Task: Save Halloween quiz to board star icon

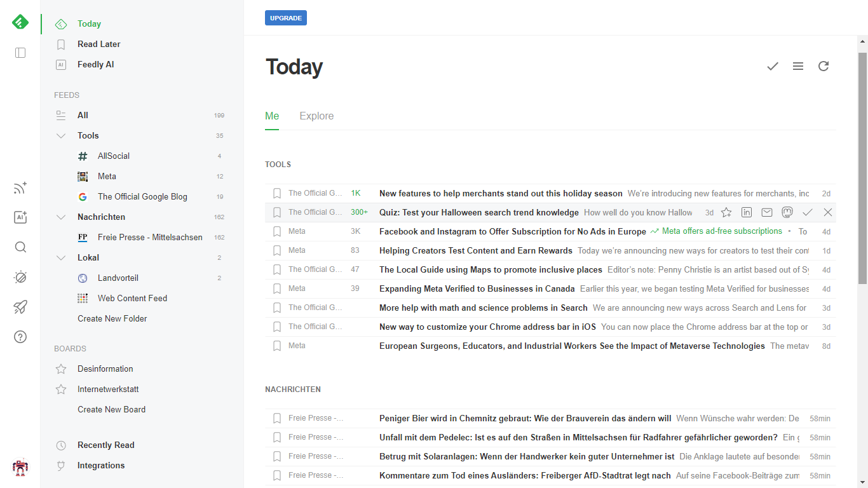Action: coord(726,212)
